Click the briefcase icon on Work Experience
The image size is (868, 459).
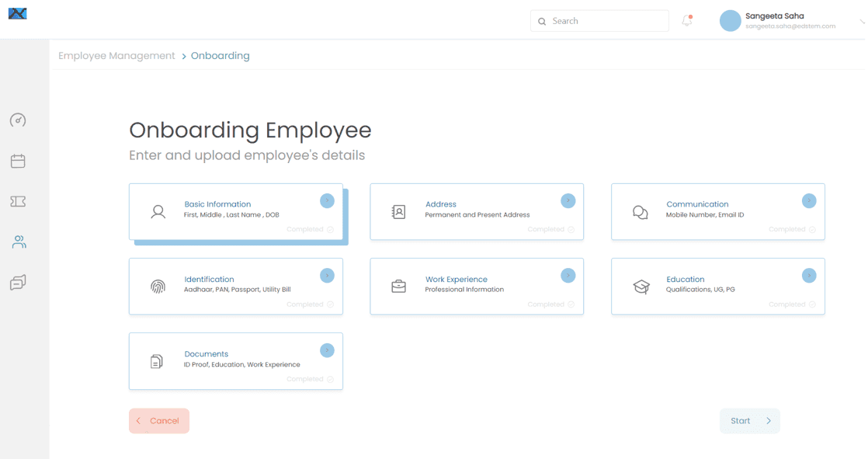[x=398, y=287]
